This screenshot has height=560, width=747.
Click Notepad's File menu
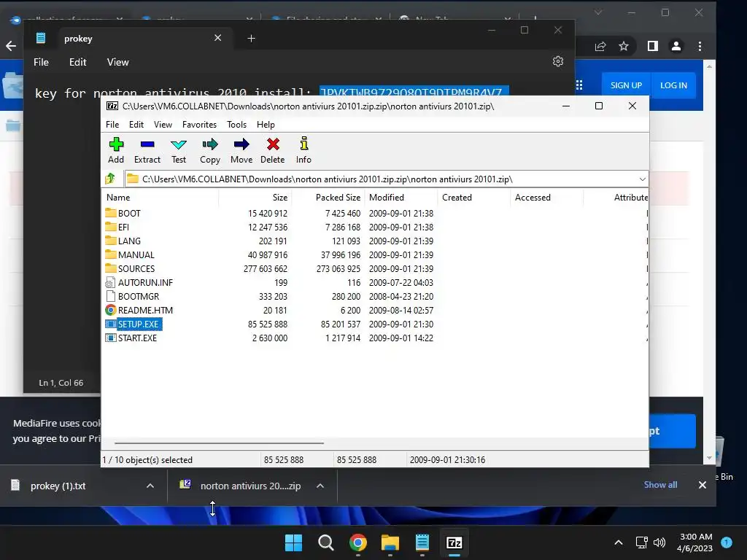point(41,62)
